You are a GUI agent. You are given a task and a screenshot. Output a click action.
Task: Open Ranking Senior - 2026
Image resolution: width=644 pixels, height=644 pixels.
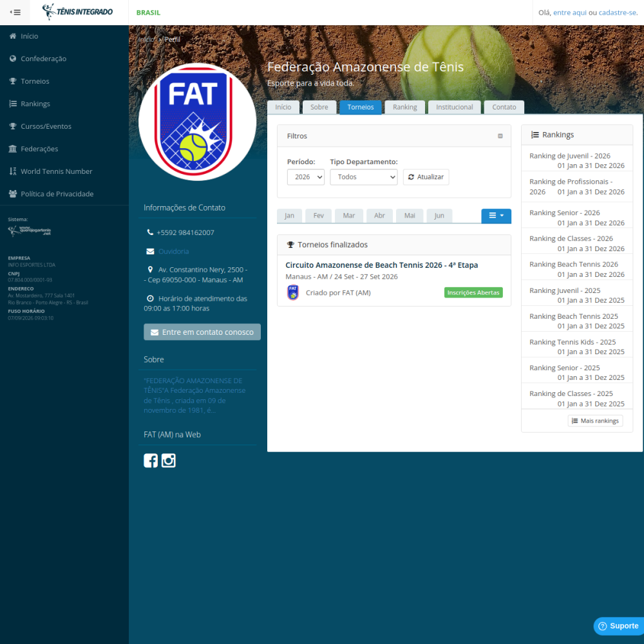point(576,218)
